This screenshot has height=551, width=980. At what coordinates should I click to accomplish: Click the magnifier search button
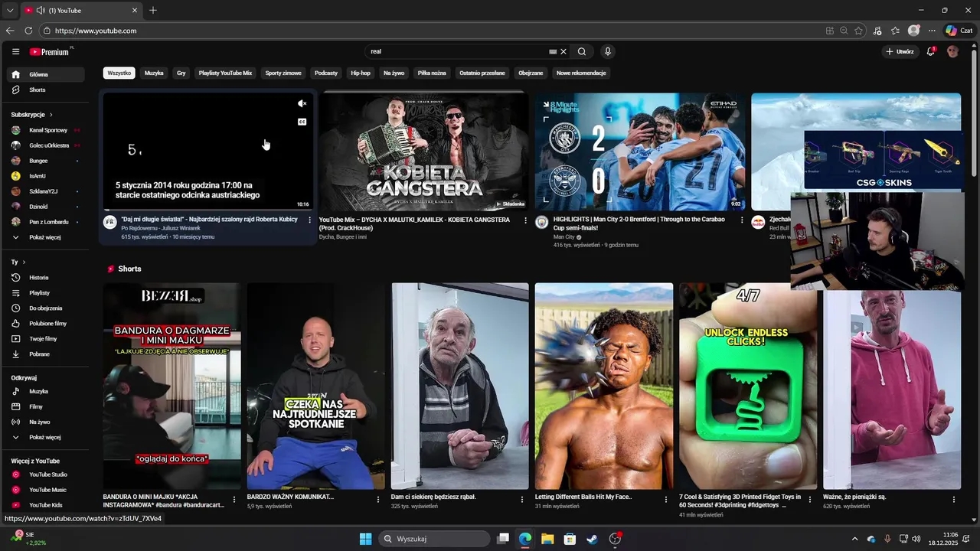coord(582,51)
